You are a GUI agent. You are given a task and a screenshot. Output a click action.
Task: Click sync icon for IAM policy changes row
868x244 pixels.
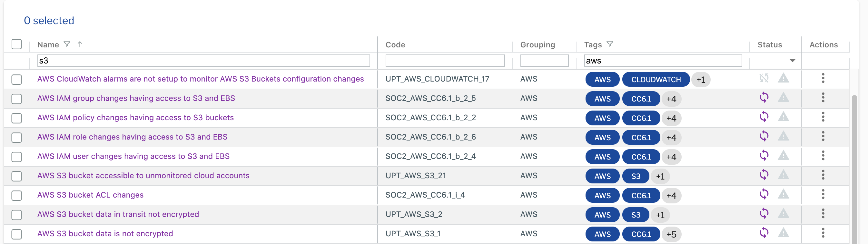[764, 117]
